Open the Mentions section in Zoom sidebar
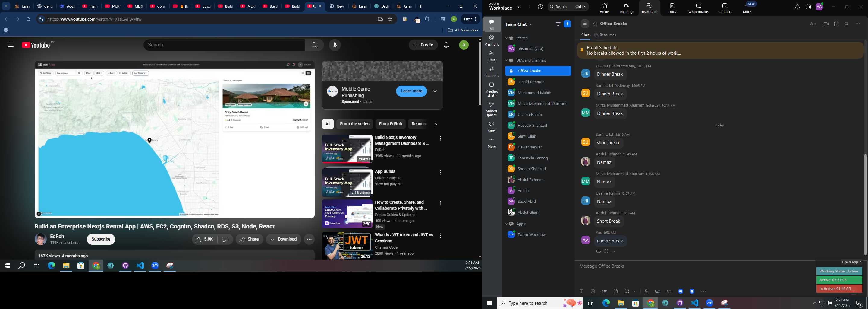Screen dimensions: 868x309 point(492,40)
